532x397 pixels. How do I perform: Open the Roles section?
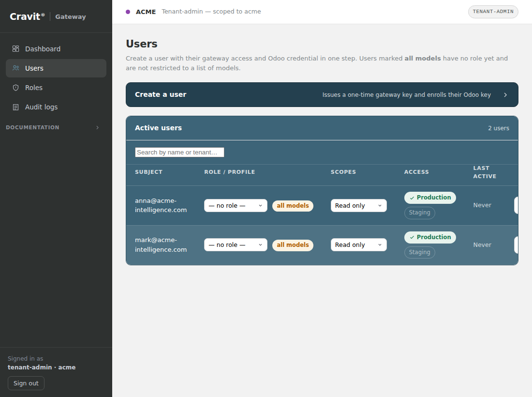pos(56,88)
